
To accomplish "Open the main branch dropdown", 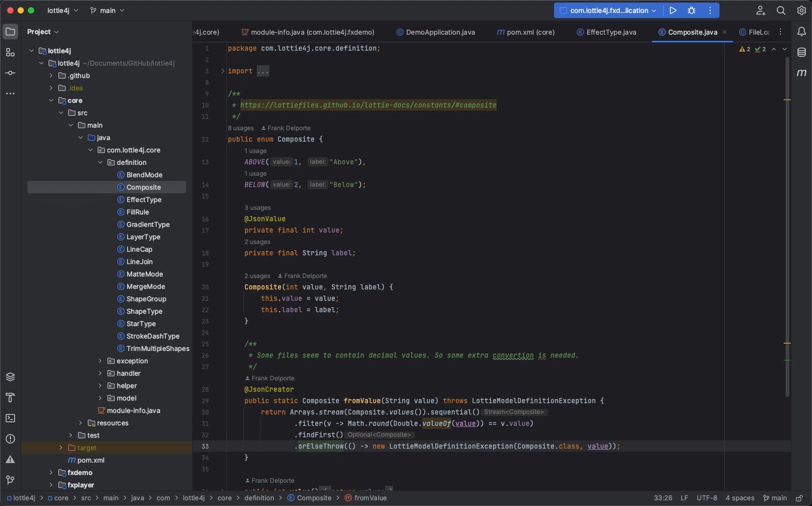I will tap(107, 10).
